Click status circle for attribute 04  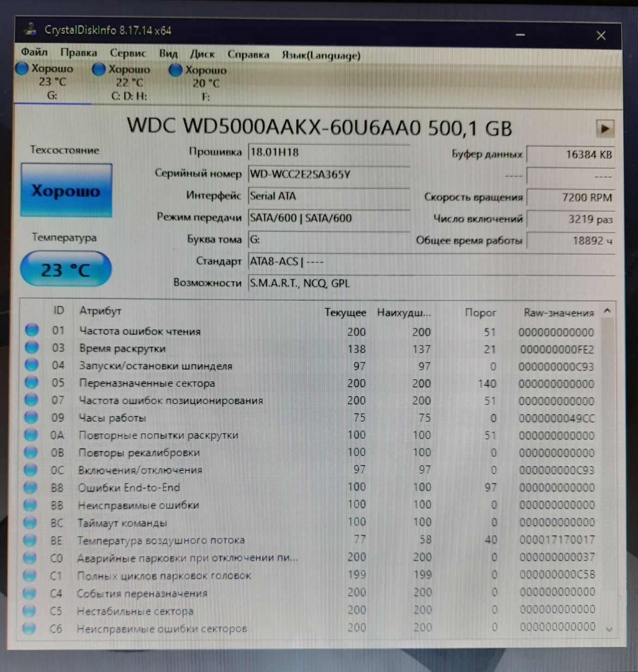31,364
